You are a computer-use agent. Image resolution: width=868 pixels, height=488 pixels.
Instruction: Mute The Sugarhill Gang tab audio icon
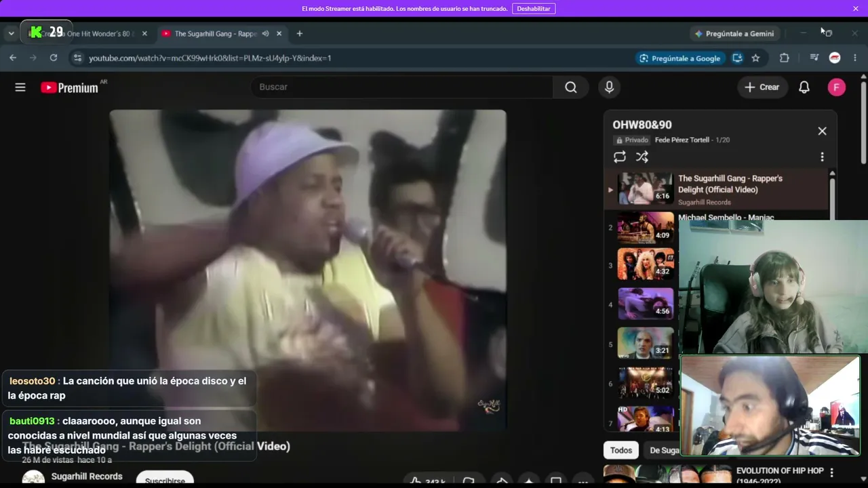coord(266,34)
